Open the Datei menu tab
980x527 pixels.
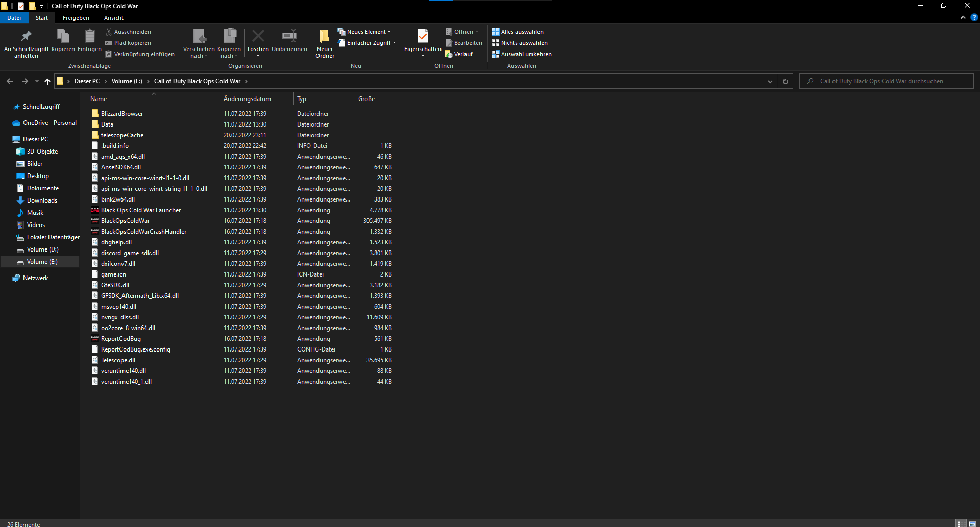(14, 18)
